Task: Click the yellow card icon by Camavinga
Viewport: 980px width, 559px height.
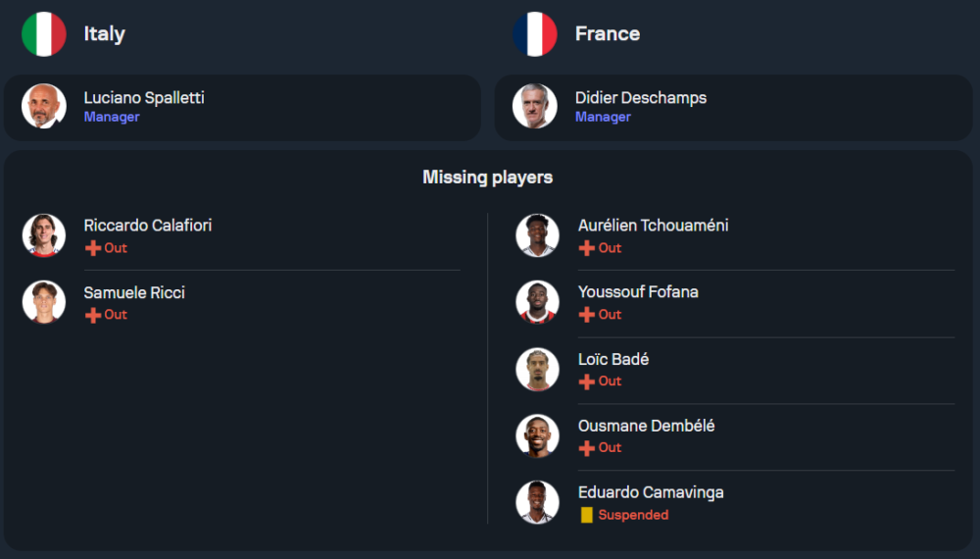Action: click(x=587, y=515)
